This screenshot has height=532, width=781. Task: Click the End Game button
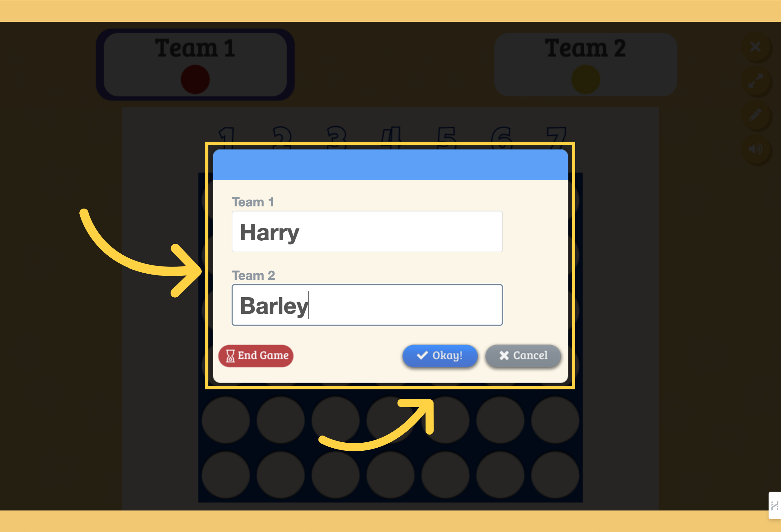[x=256, y=356]
